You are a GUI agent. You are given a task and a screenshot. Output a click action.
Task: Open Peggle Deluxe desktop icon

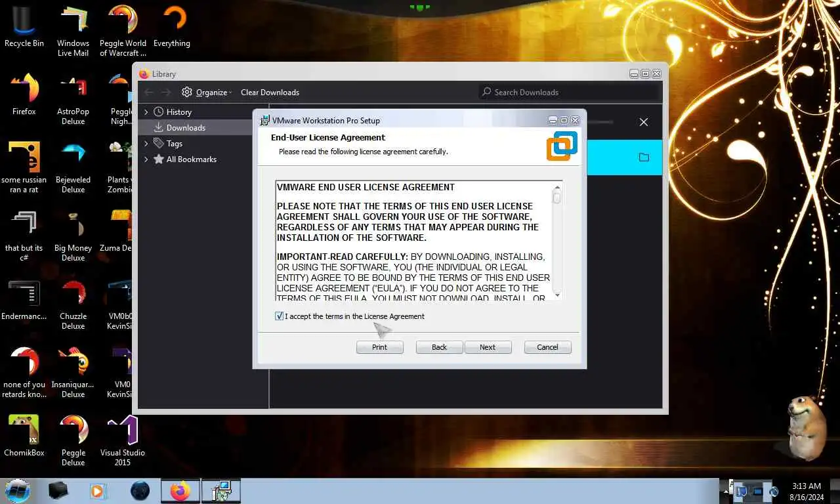tap(73, 440)
